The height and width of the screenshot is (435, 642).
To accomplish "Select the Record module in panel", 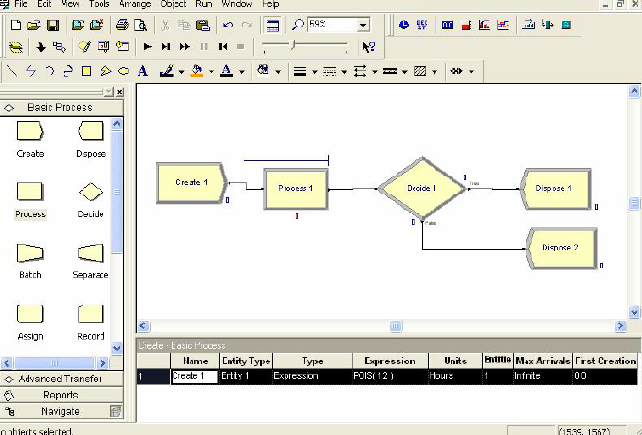I will [x=91, y=322].
